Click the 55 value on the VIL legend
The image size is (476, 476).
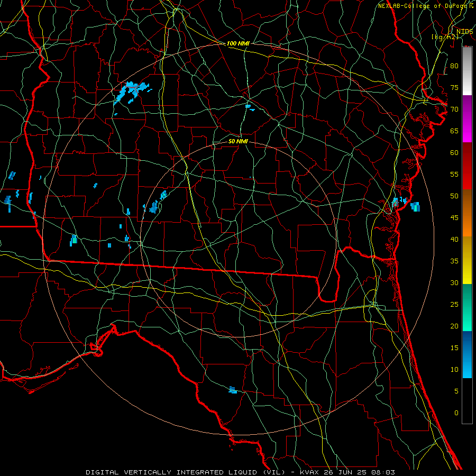454,174
